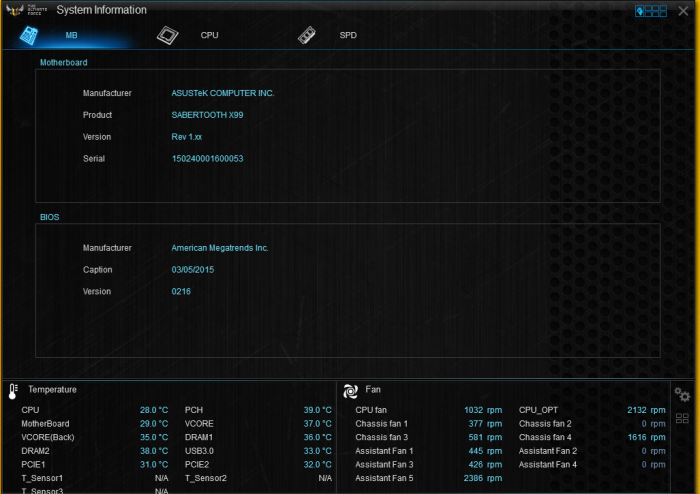Select the Fan panel heading
This screenshot has width=700, height=494.
[373, 390]
